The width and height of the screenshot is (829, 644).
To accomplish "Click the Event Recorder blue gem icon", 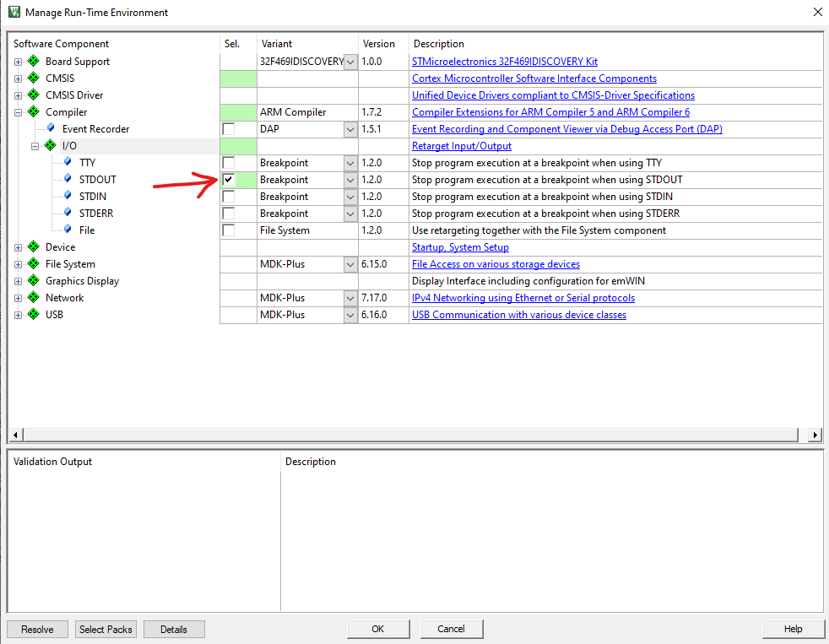I will pos(51,128).
